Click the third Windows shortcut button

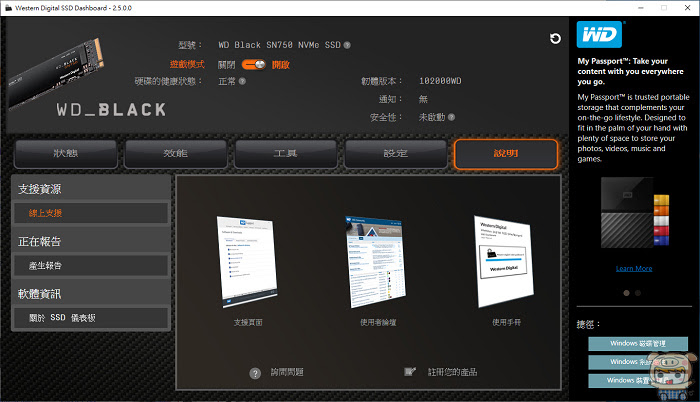(638, 380)
